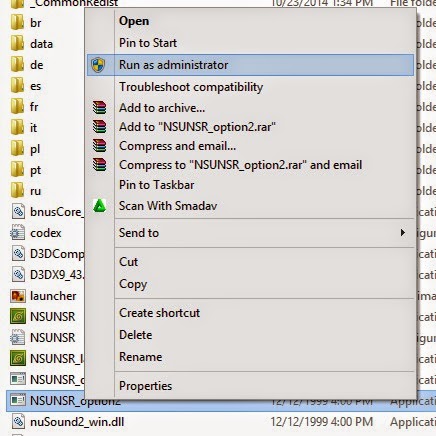The width and height of the screenshot is (436, 436).
Task: Choose Create shortcut
Action: pos(249,313)
